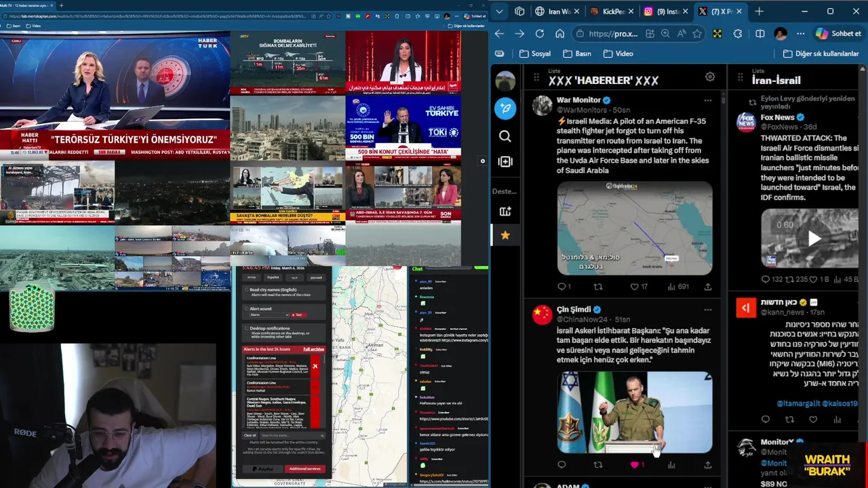This screenshot has width=868, height=488.
Task: Click the Additional services button
Action: [x=304, y=468]
